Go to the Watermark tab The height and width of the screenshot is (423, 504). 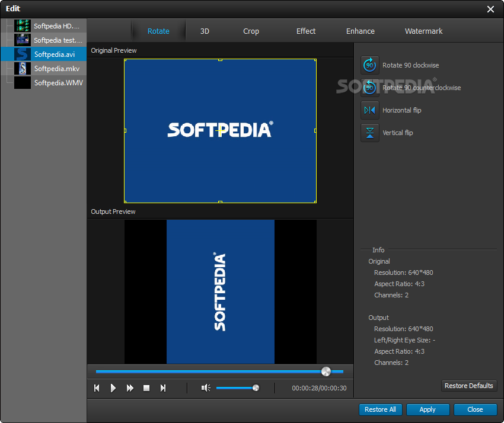pos(423,31)
